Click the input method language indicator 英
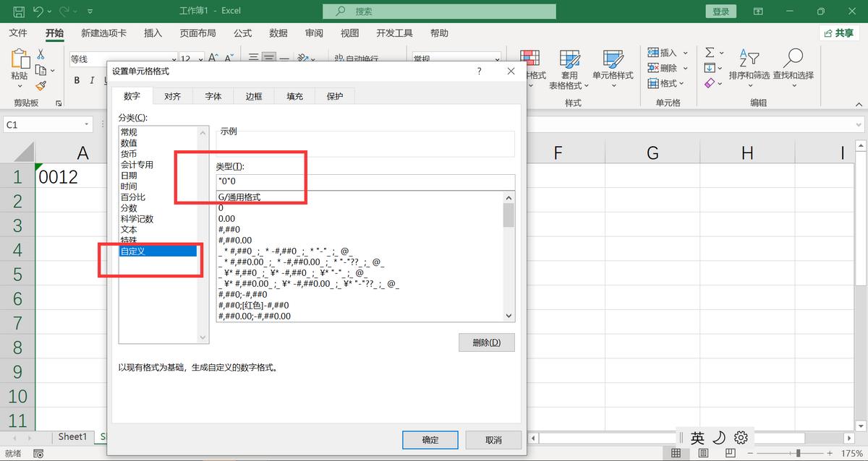 pyautogui.click(x=698, y=437)
